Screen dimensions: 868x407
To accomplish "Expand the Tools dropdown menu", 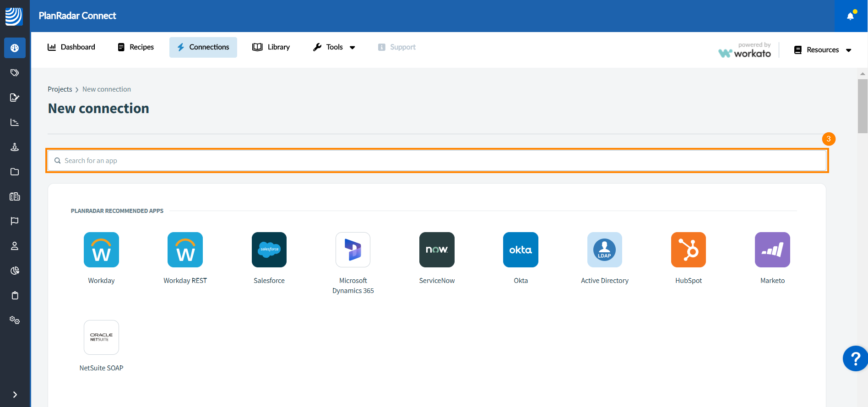I will pyautogui.click(x=334, y=47).
